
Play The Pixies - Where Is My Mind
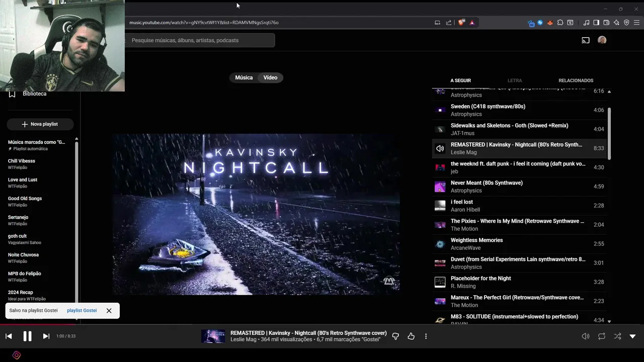519,225
